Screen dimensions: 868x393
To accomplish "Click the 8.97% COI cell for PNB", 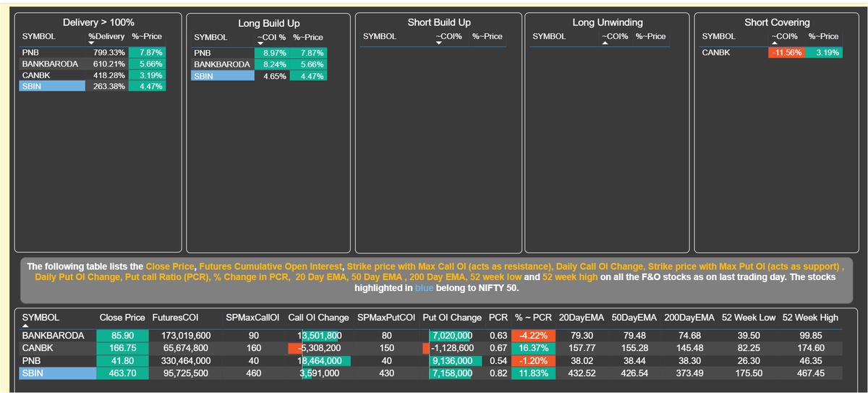I will point(272,53).
